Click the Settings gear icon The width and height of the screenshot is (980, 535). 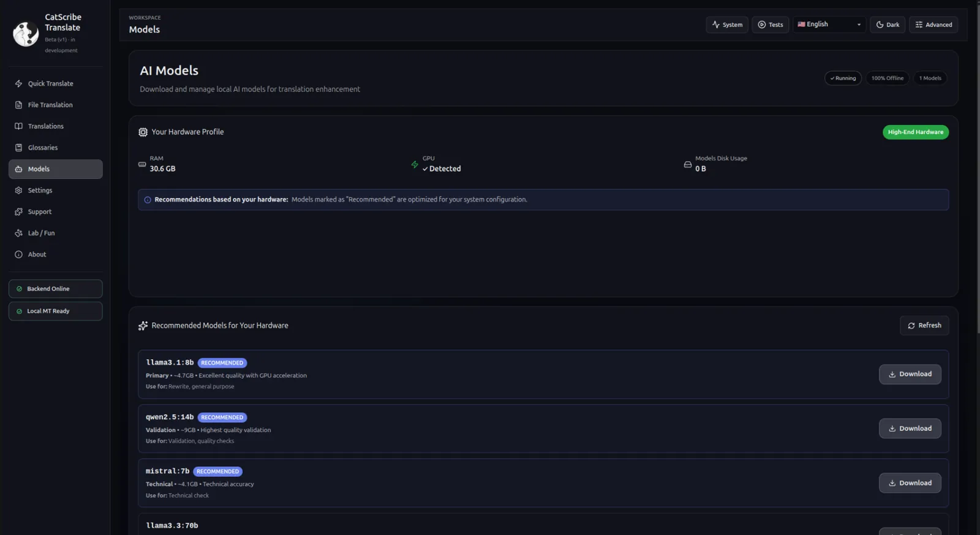pyautogui.click(x=18, y=191)
